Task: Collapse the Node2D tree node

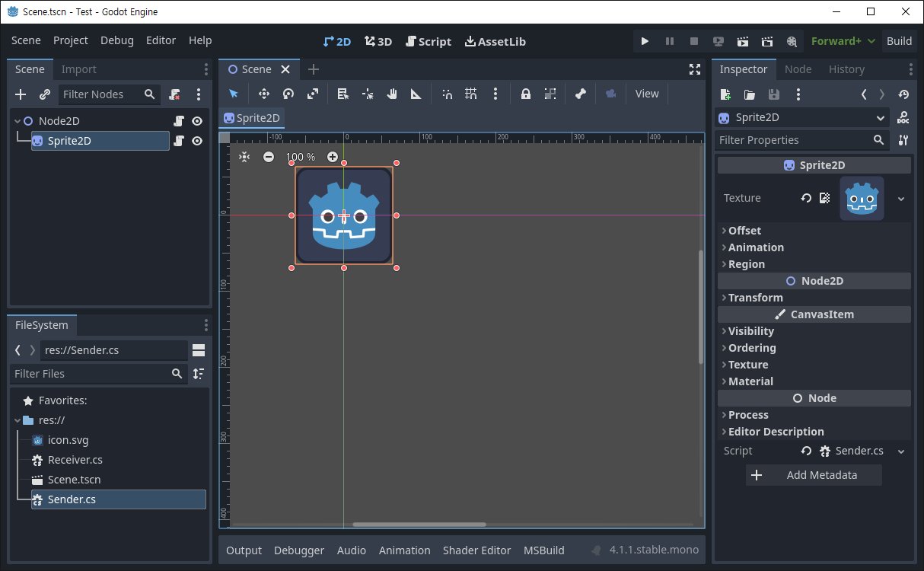Action: click(17, 121)
